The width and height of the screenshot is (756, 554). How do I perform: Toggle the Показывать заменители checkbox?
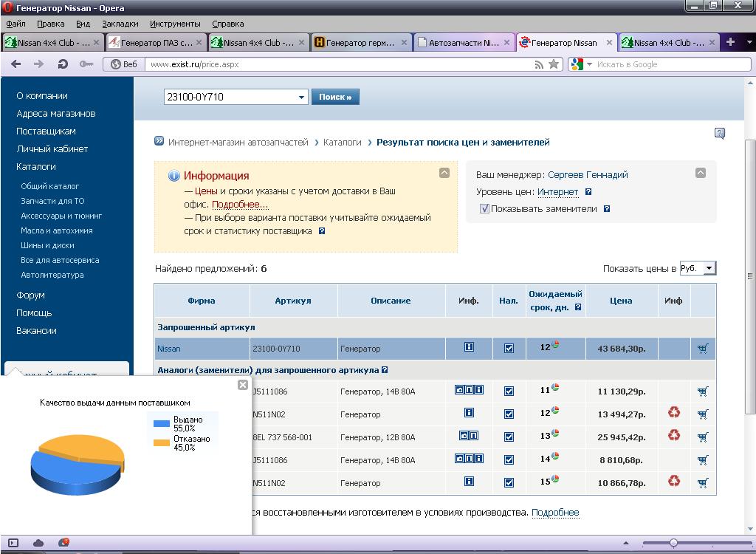tap(484, 209)
